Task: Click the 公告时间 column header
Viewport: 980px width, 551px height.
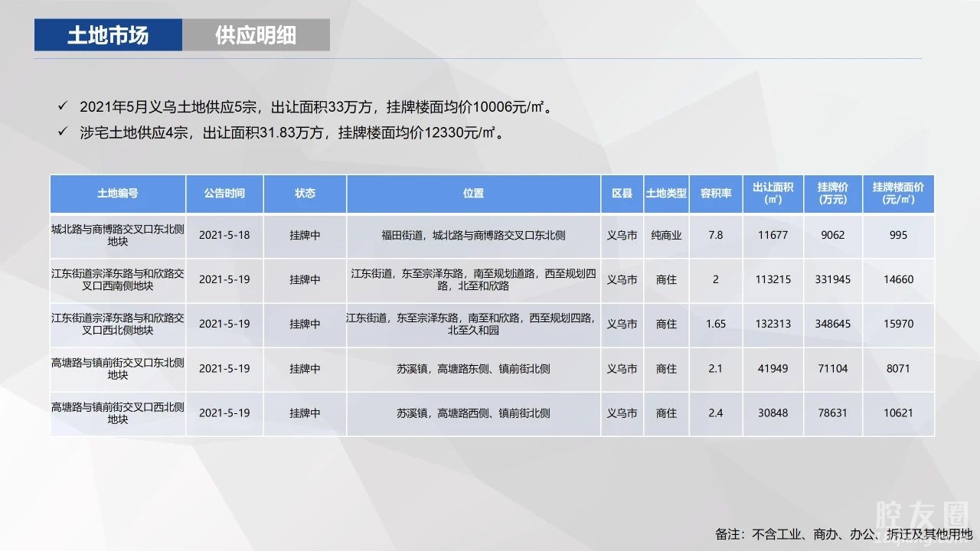Action: [224, 194]
